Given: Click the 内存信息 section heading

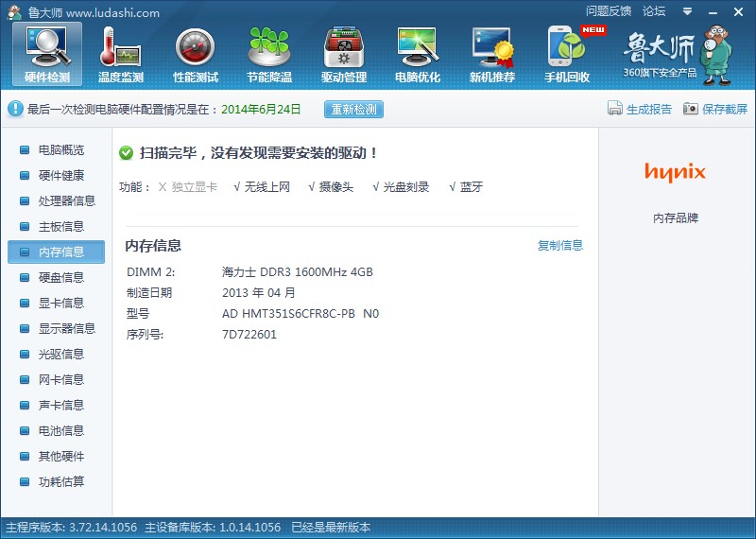Looking at the screenshot, I should pyautogui.click(x=153, y=246).
